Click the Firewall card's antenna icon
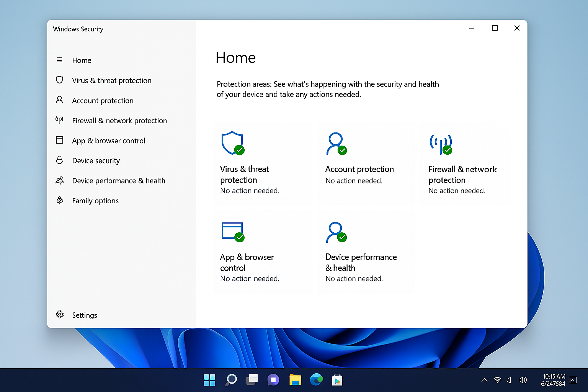 click(x=441, y=144)
